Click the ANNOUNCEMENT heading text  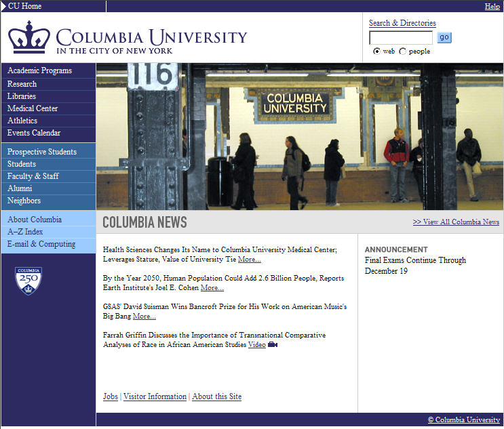[x=396, y=249]
